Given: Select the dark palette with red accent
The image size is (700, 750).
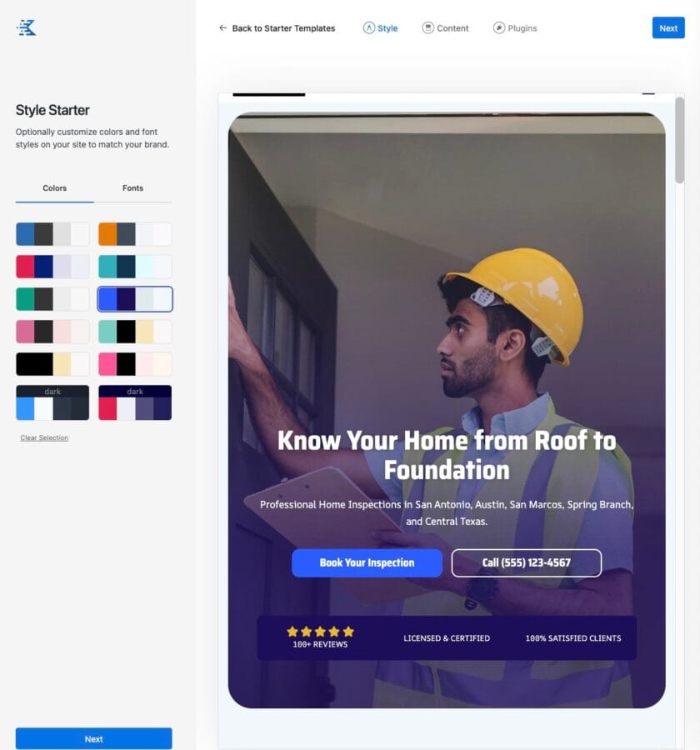Looking at the screenshot, I should (x=135, y=402).
